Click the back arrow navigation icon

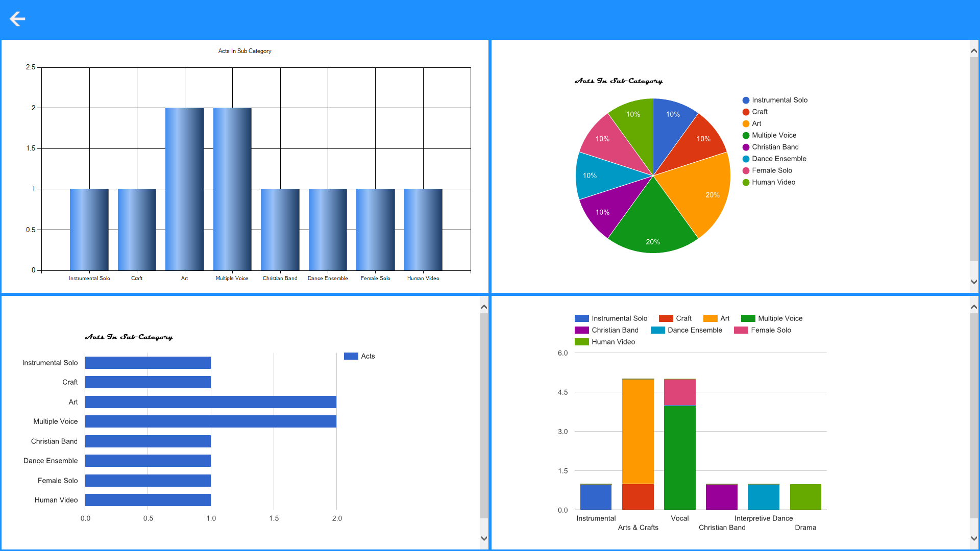click(x=18, y=19)
